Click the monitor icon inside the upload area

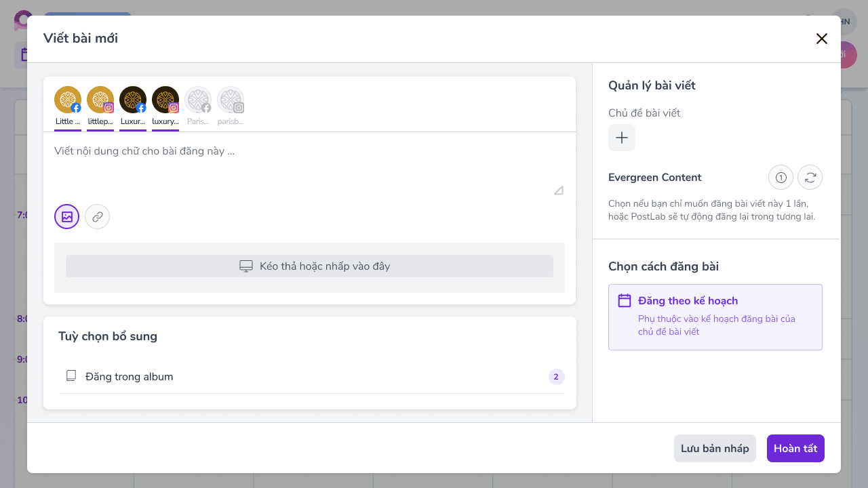click(x=245, y=266)
